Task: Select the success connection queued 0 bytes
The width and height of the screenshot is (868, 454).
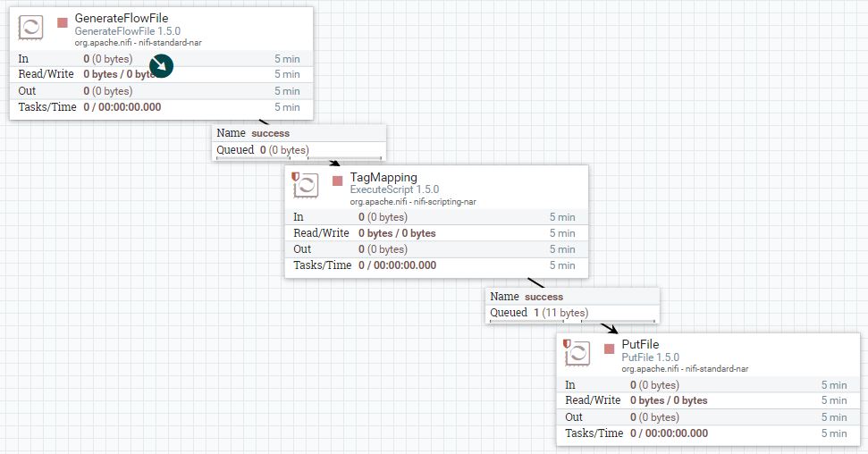Action: click(299, 142)
